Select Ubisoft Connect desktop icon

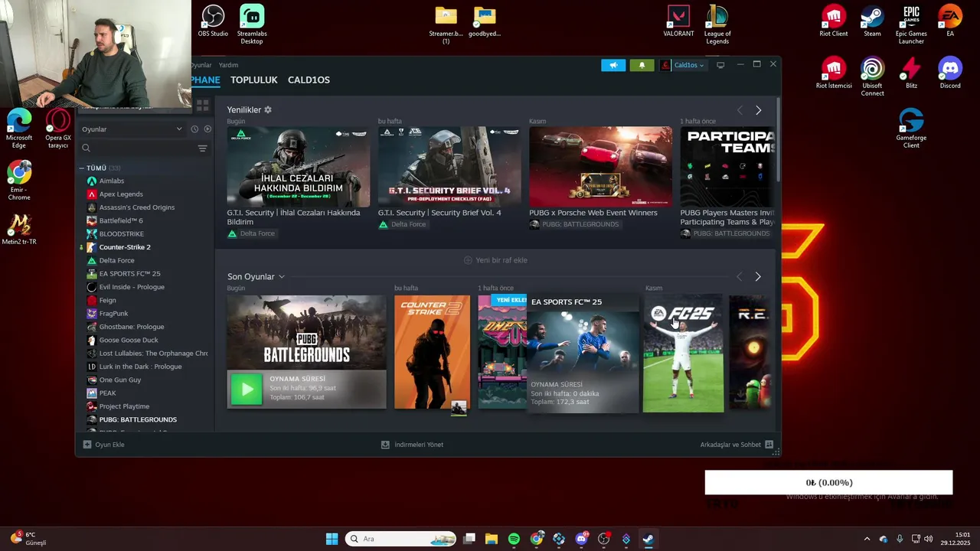pos(872,77)
